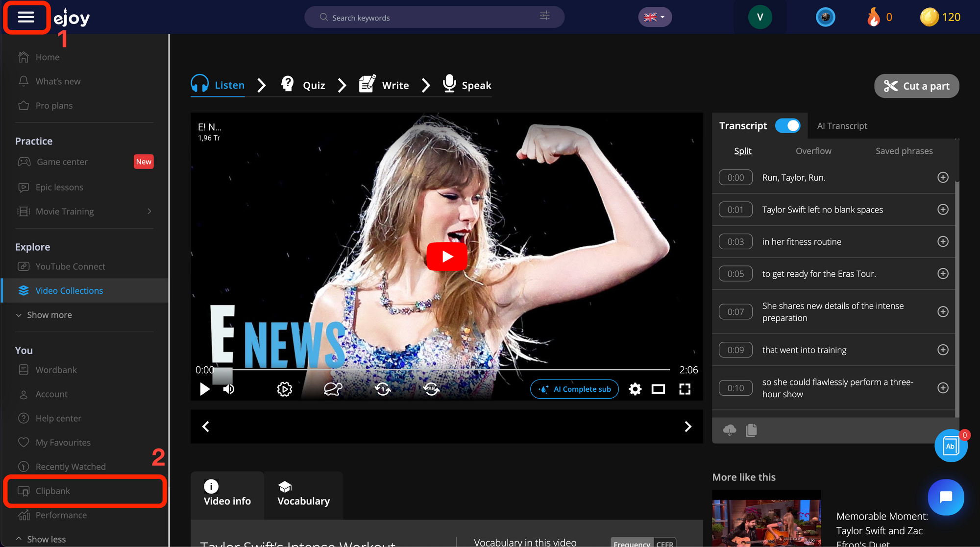This screenshot has width=980, height=547.
Task: Click the play button in controls
Action: 205,389
